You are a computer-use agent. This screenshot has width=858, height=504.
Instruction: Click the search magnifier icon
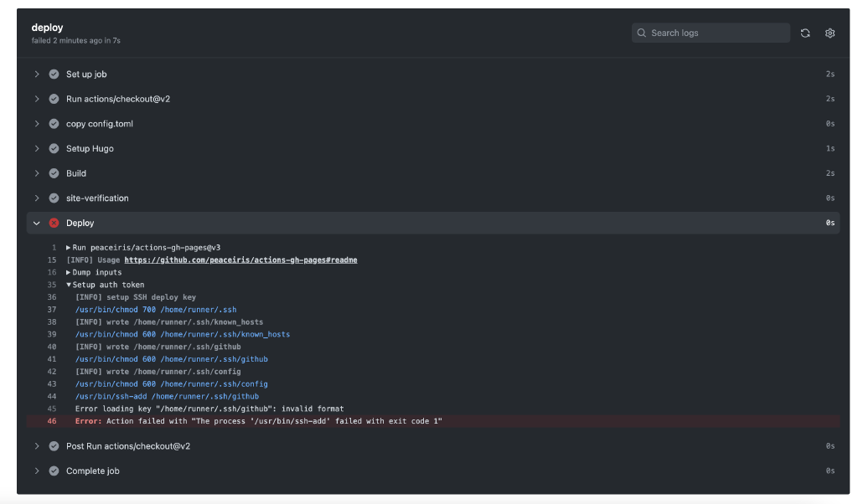pyautogui.click(x=643, y=33)
